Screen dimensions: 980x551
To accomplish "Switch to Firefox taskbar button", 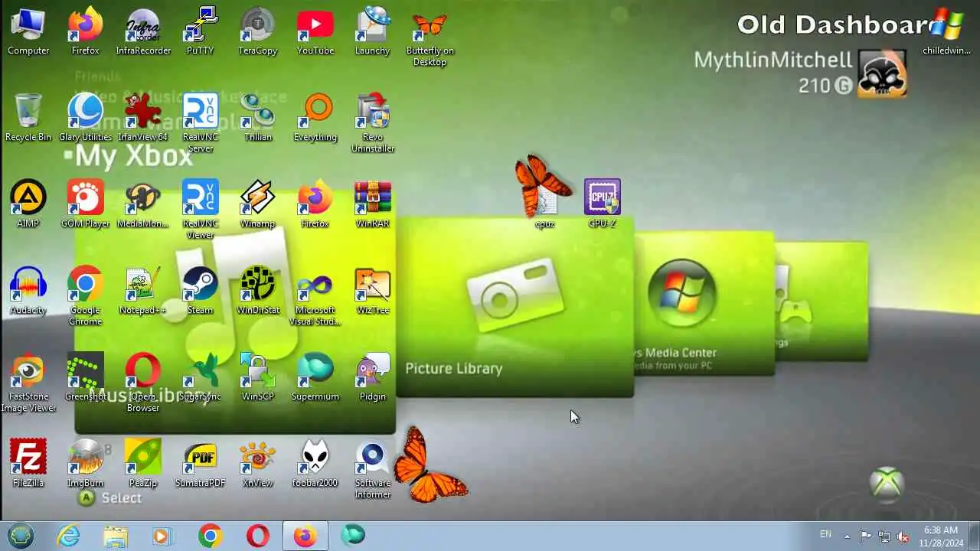I will click(305, 536).
